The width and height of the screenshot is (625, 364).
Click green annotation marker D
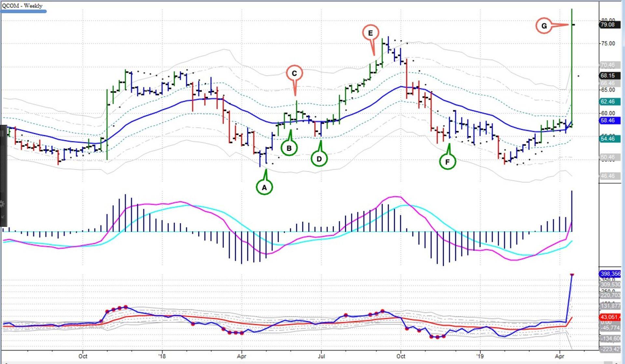coord(319,159)
